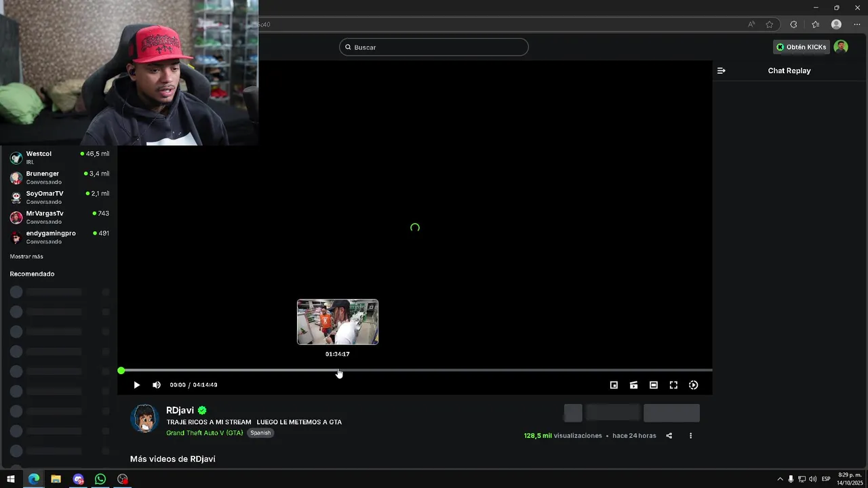Click the video title TRAJE RICOS A MI STREAM
Screen dimensions: 868x488
(254, 422)
